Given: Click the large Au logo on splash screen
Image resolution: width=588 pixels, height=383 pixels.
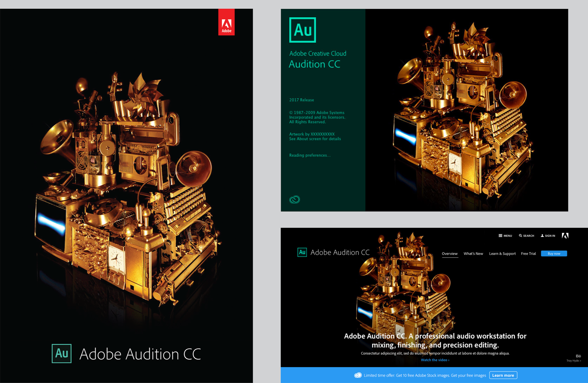Looking at the screenshot, I should tap(302, 30).
